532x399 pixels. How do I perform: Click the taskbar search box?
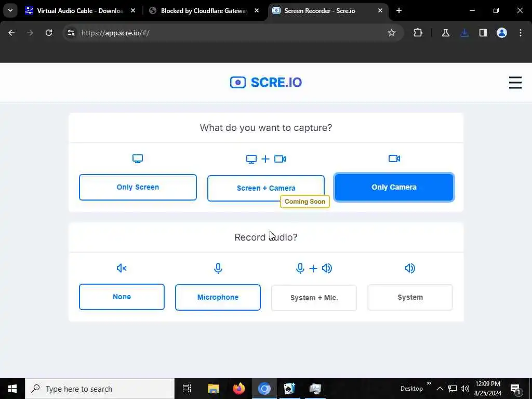(100, 389)
